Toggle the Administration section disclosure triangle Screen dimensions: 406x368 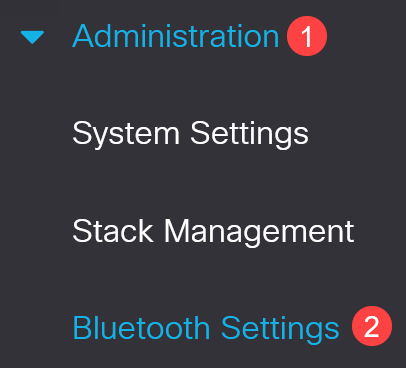click(32, 37)
